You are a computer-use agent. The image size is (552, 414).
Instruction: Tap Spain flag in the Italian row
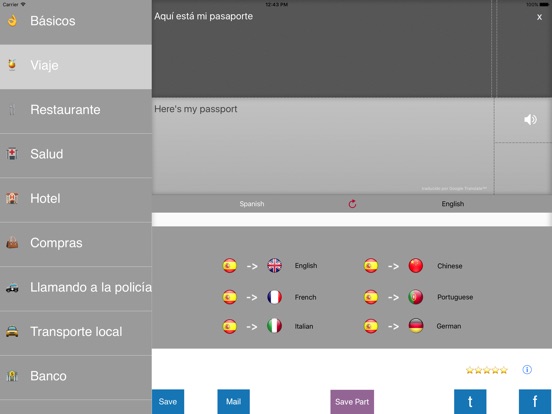pyautogui.click(x=230, y=326)
